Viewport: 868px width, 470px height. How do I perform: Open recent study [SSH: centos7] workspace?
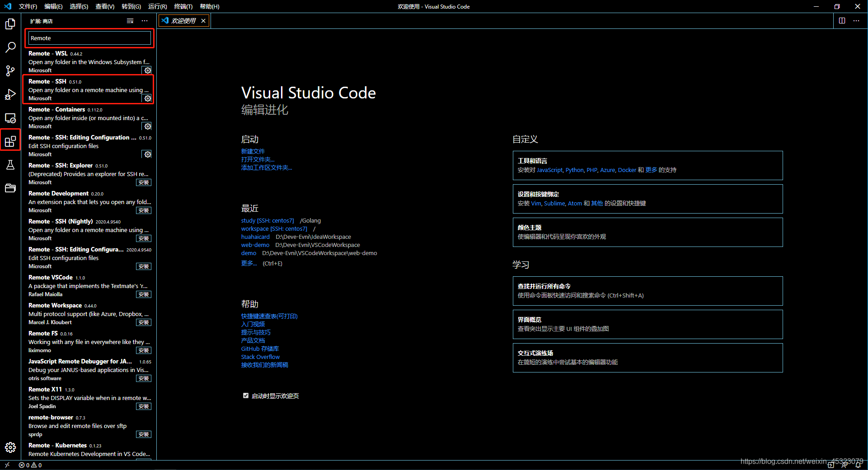click(x=267, y=221)
